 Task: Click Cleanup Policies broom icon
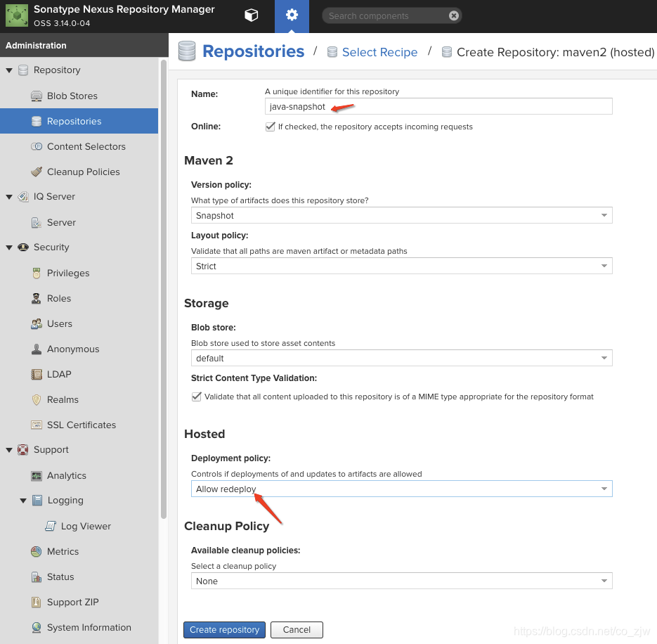(37, 172)
